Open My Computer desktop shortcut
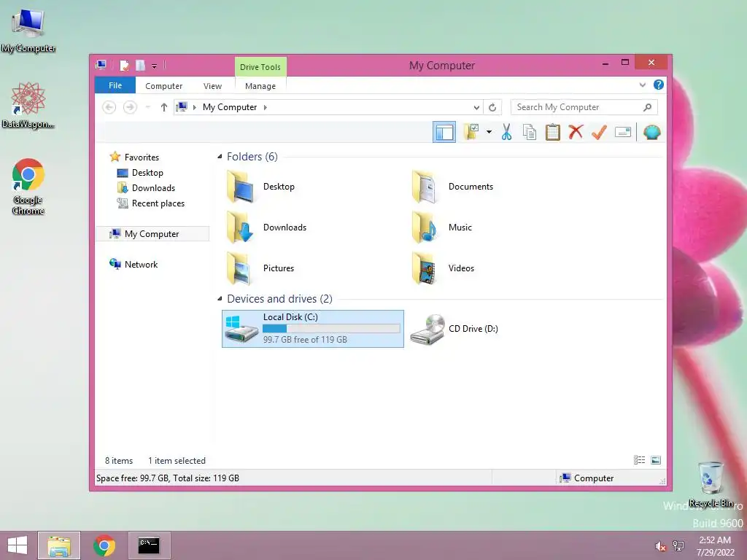The height and width of the screenshot is (560, 747). click(x=28, y=31)
